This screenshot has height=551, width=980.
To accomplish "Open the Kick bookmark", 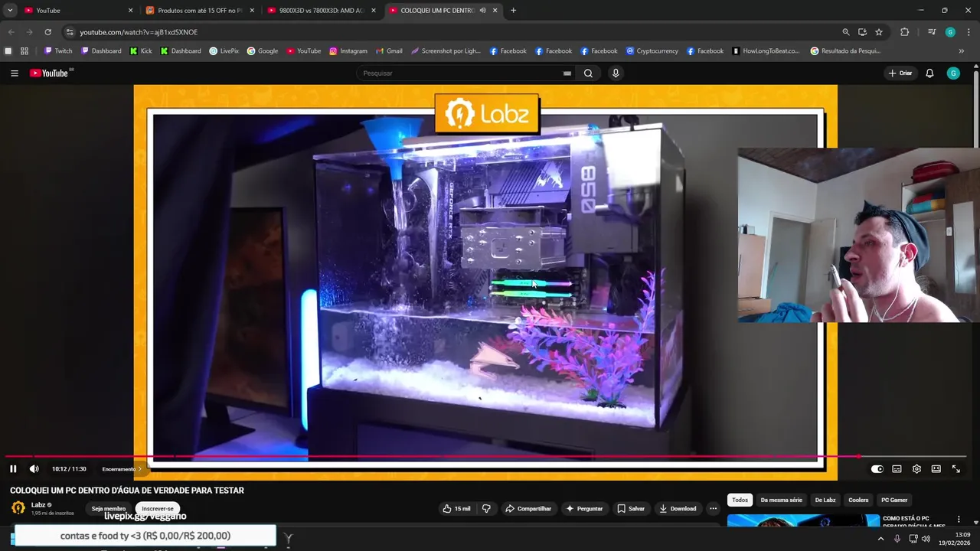I will 141,51.
